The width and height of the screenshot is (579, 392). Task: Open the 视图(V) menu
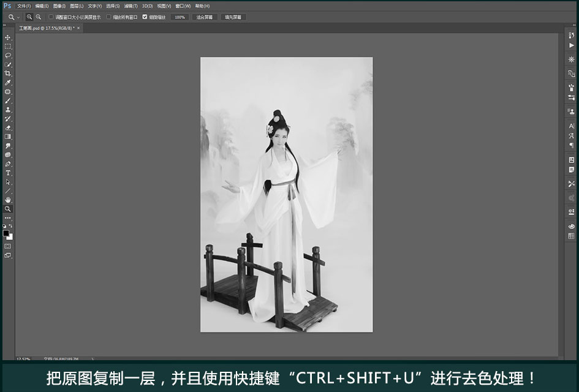pyautogui.click(x=164, y=6)
